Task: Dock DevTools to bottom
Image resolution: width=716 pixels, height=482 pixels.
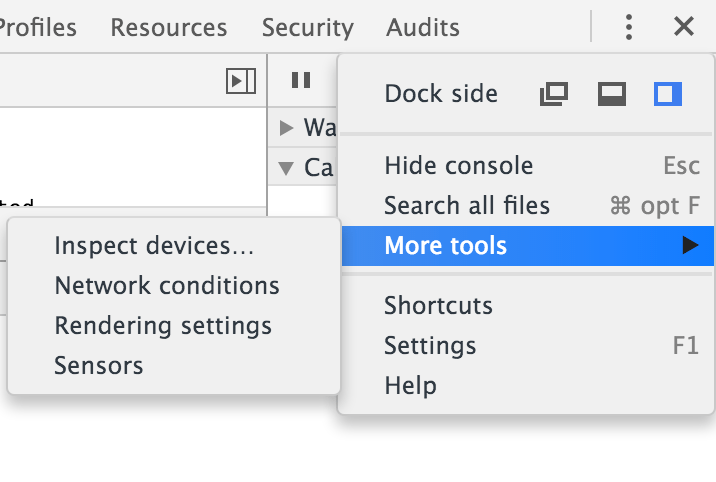Action: point(611,95)
